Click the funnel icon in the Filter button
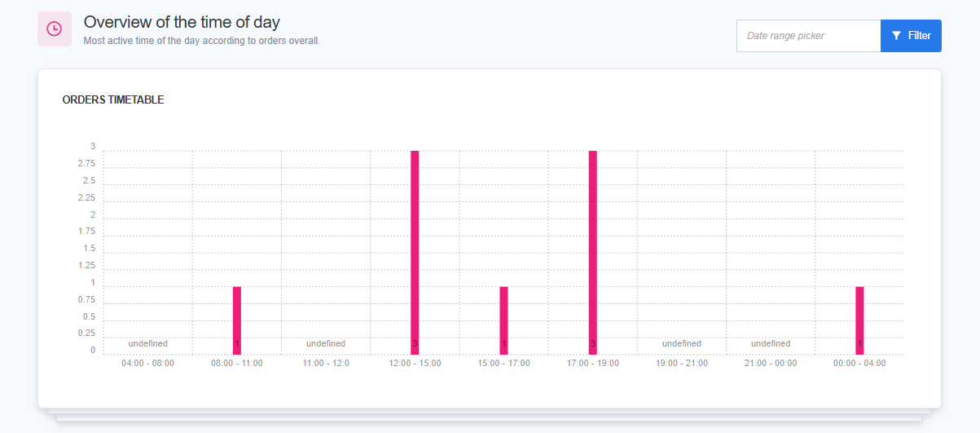The width and height of the screenshot is (980, 433). click(897, 36)
